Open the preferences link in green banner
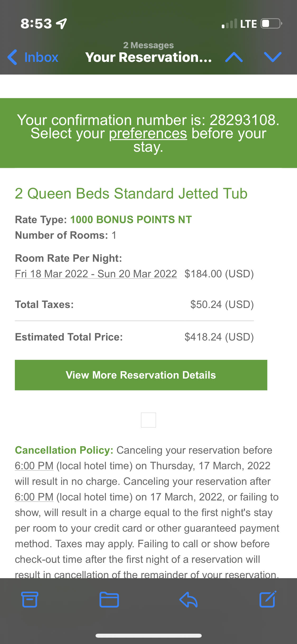Image resolution: width=297 pixels, height=644 pixels. [x=148, y=134]
